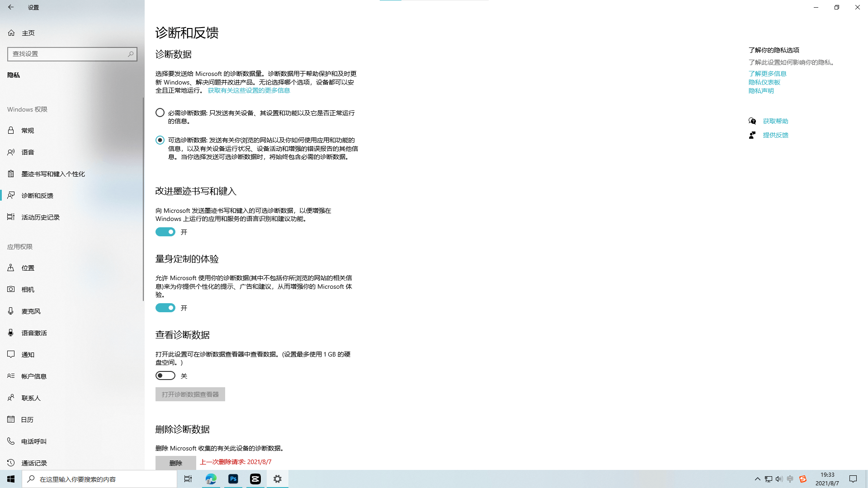Open the Task View button on taskbar
Image resolution: width=868 pixels, height=488 pixels.
(188, 479)
